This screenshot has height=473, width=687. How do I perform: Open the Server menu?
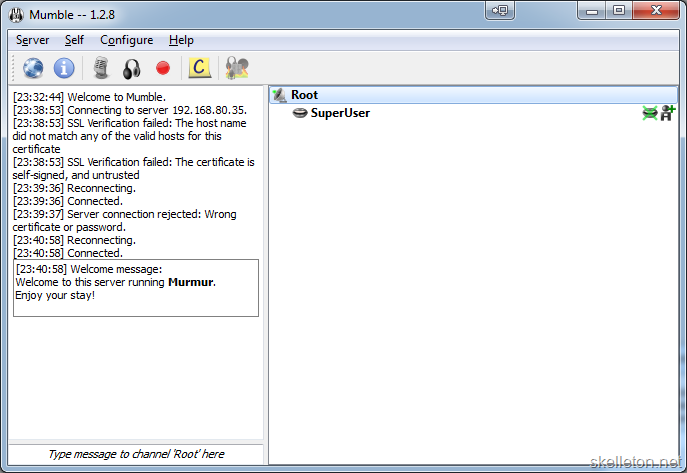(x=32, y=40)
